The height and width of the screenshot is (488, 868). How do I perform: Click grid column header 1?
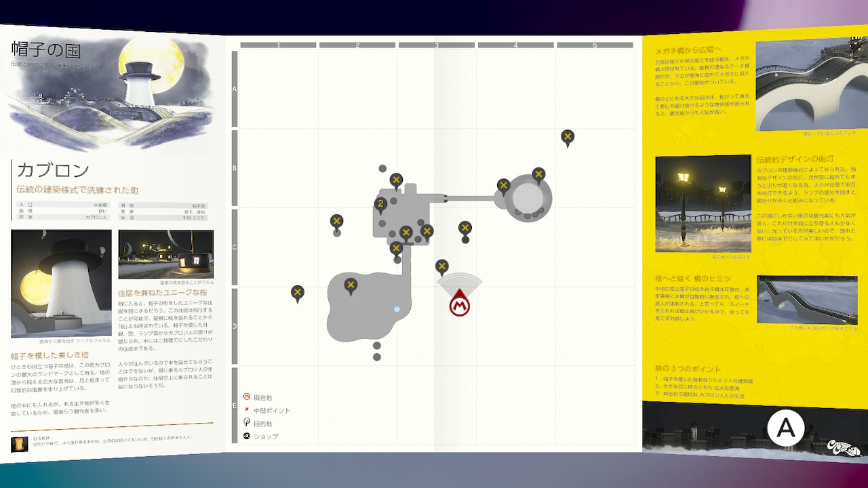[x=278, y=45]
